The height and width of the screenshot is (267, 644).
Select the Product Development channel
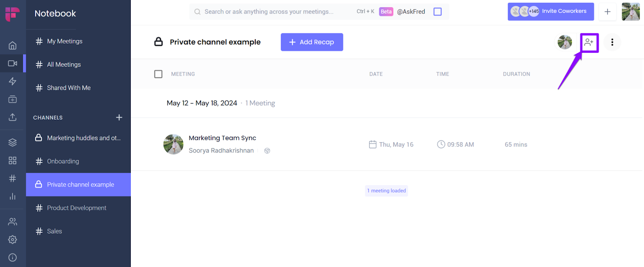76,208
